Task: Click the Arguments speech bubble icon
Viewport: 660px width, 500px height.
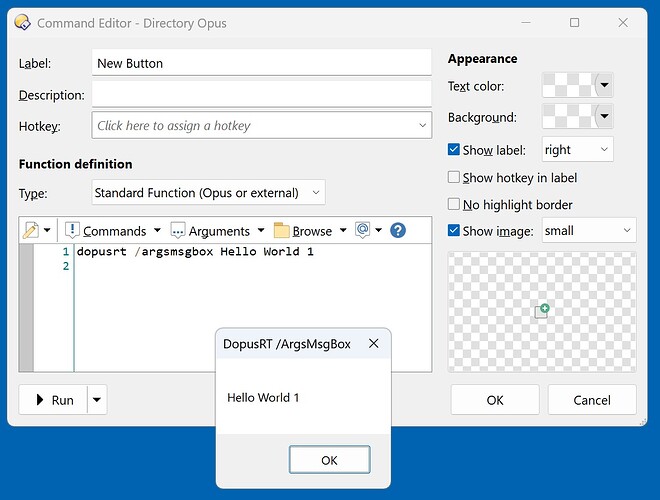Action: click(178, 231)
